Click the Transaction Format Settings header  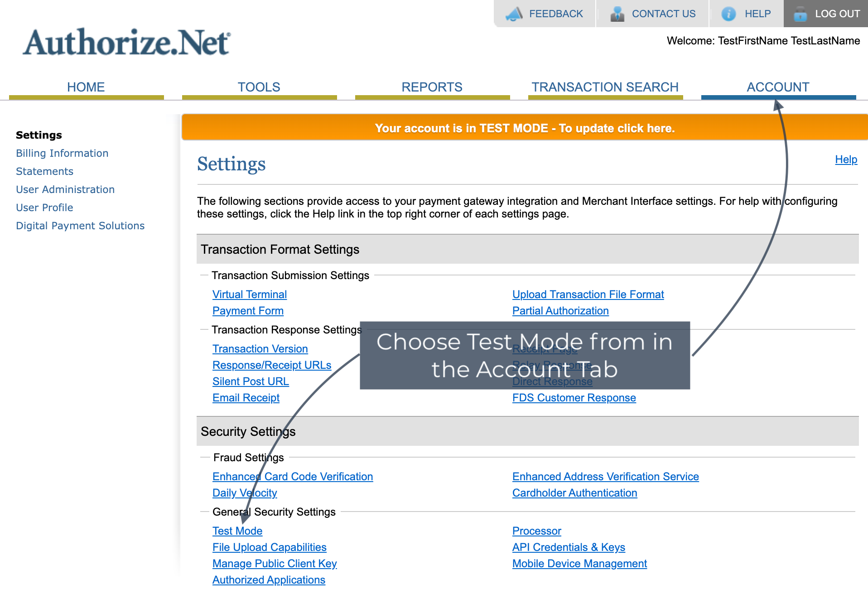click(x=528, y=249)
